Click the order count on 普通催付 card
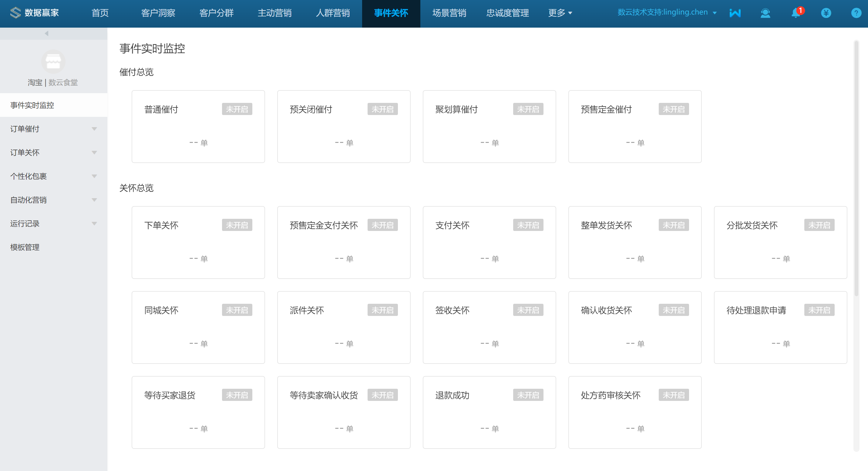 [198, 143]
